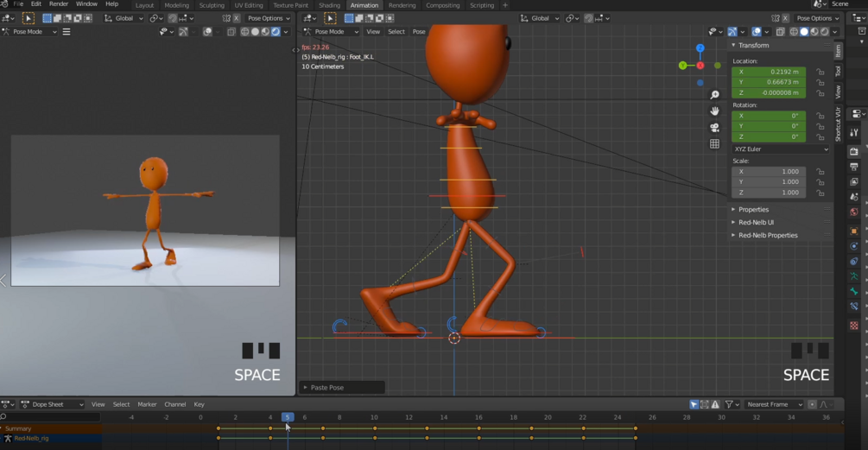
Task: Open Pose Mode dropdown in left viewport
Action: pyautogui.click(x=30, y=32)
